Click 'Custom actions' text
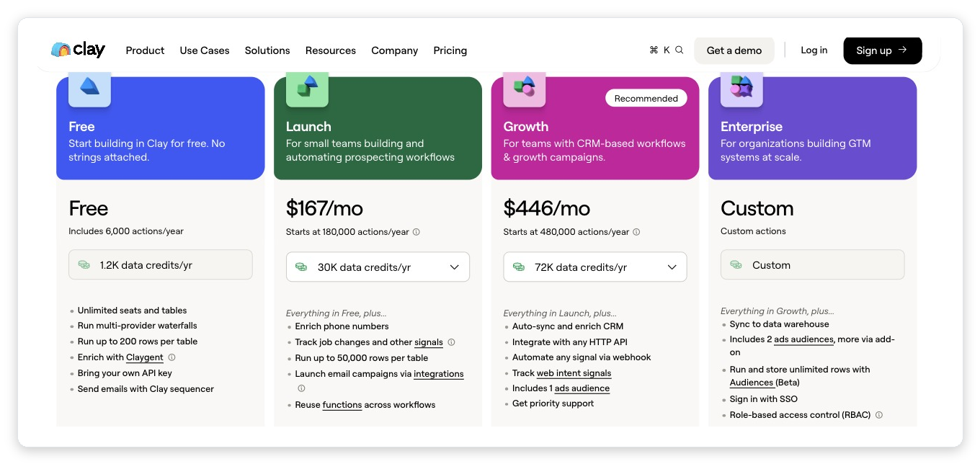The image size is (980, 464). coord(753,231)
